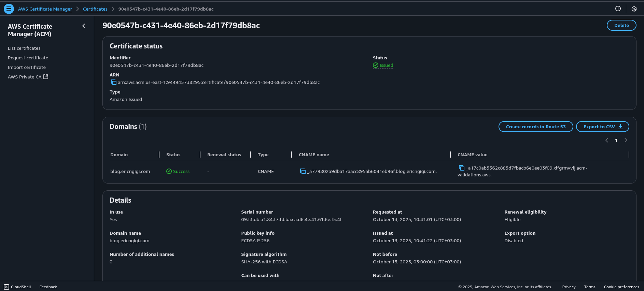Collapse the ACM side navigation panel
Image resolution: width=644 pixels, height=291 pixels.
click(84, 26)
